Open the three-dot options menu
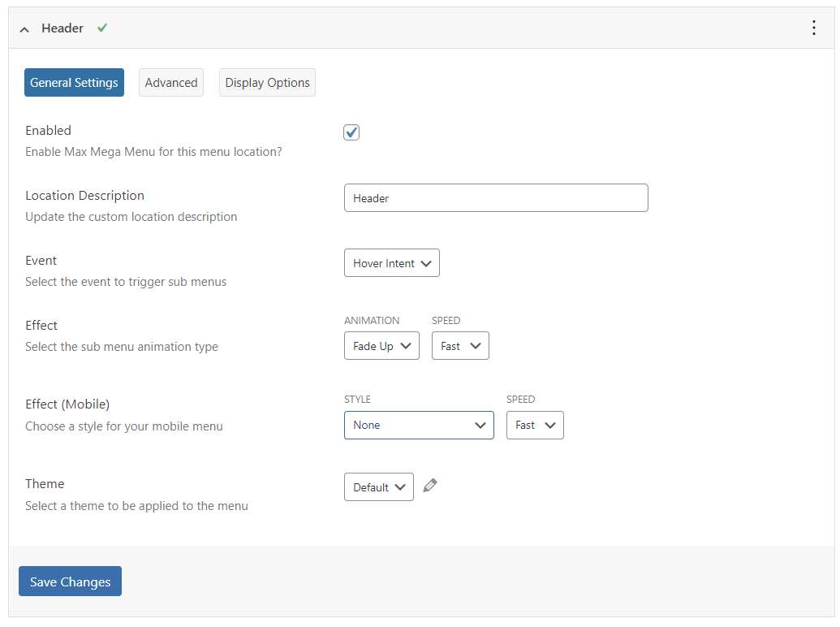 click(x=814, y=28)
